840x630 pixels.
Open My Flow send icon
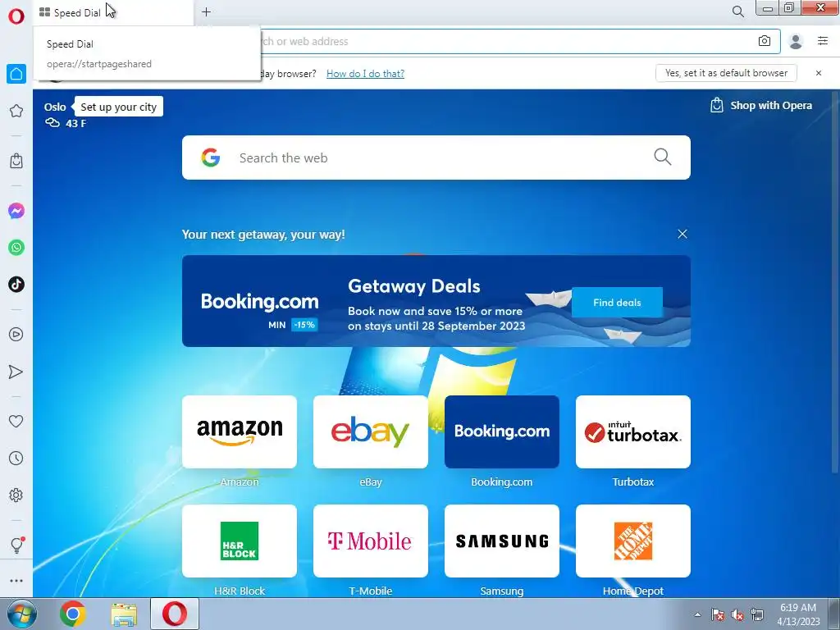[16, 372]
